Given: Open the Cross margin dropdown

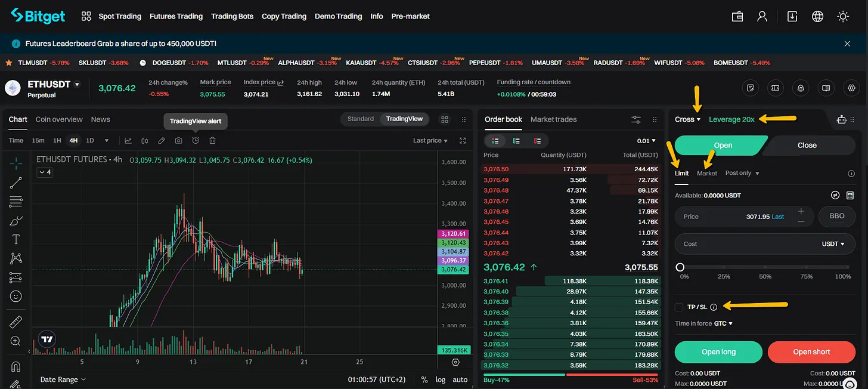Looking at the screenshot, I should point(687,119).
